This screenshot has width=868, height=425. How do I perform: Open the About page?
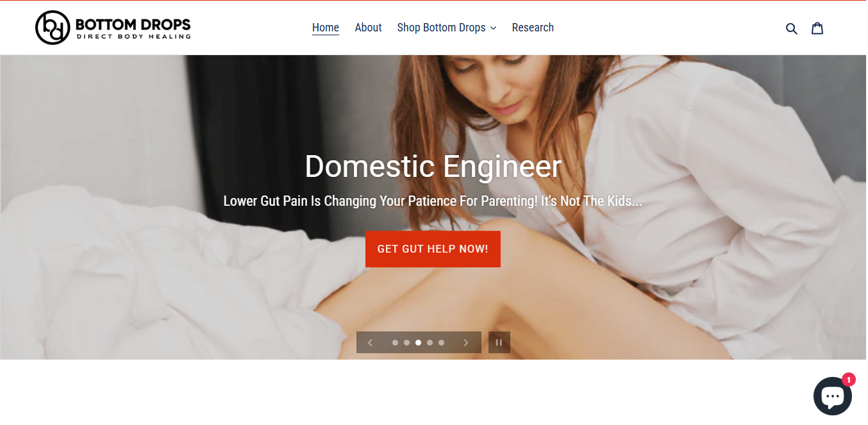(x=368, y=28)
